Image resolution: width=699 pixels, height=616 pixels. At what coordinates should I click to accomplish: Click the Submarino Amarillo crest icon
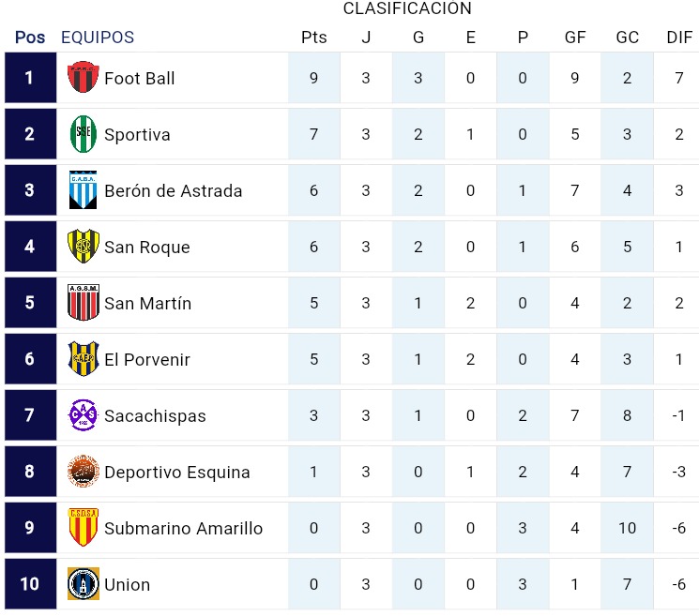[84, 528]
